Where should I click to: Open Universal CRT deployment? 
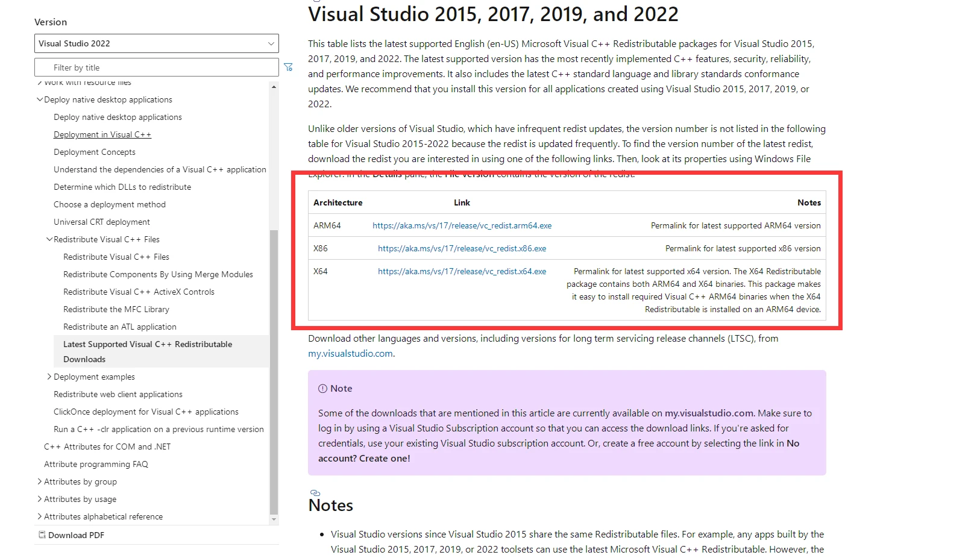pyautogui.click(x=102, y=222)
